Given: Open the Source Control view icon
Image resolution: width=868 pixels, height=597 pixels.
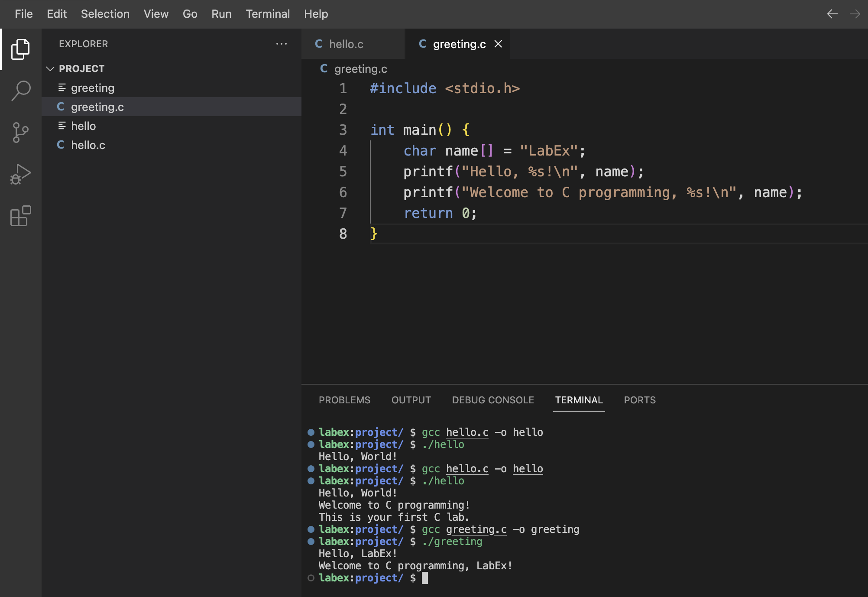Looking at the screenshot, I should coord(20,132).
